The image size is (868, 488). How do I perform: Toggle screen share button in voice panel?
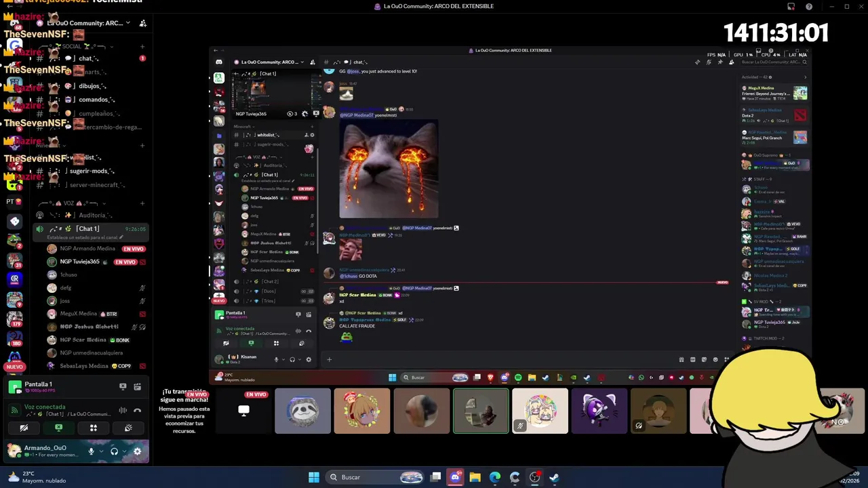58,428
